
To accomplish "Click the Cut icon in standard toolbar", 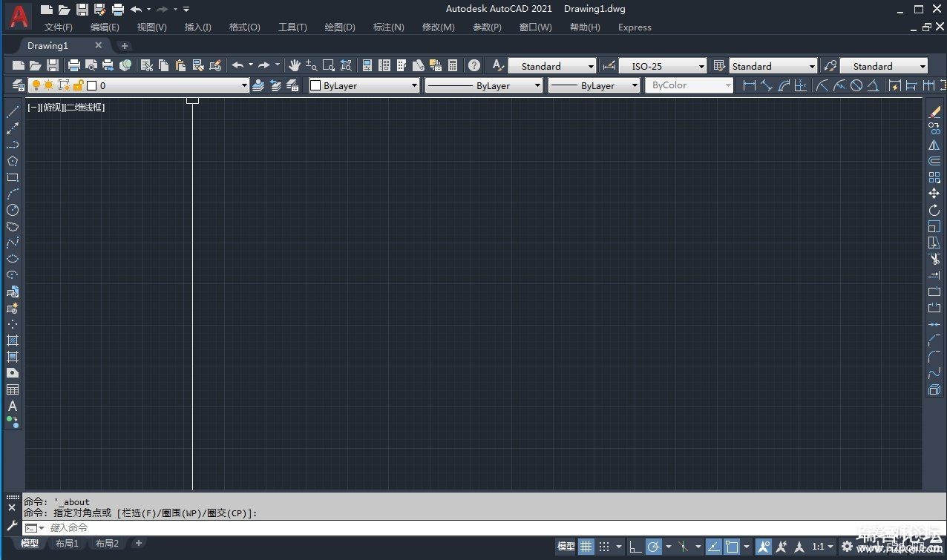I will pos(147,65).
